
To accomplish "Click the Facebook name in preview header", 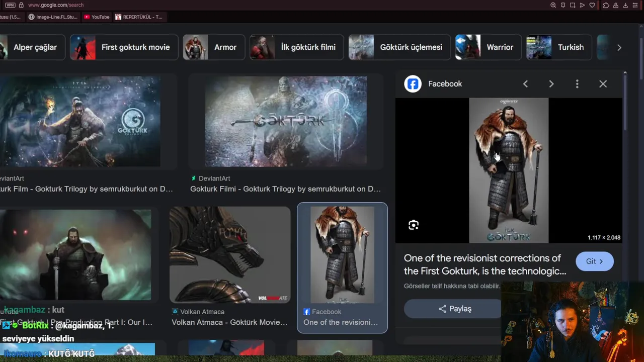I will click(x=445, y=84).
